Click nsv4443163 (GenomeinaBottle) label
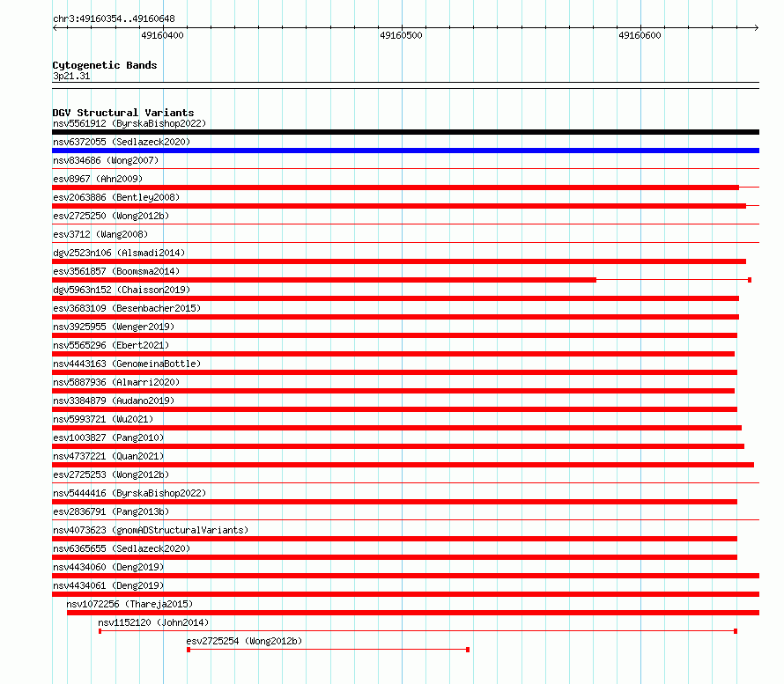 click(x=127, y=364)
